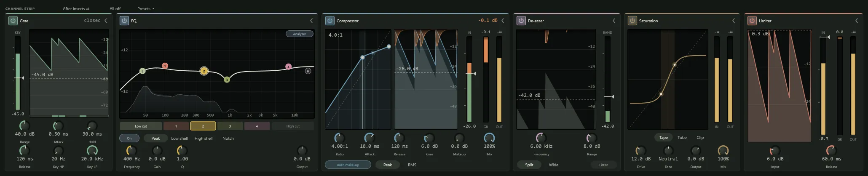Select EQ band 3 tab
The image size is (868, 176).
point(230,126)
